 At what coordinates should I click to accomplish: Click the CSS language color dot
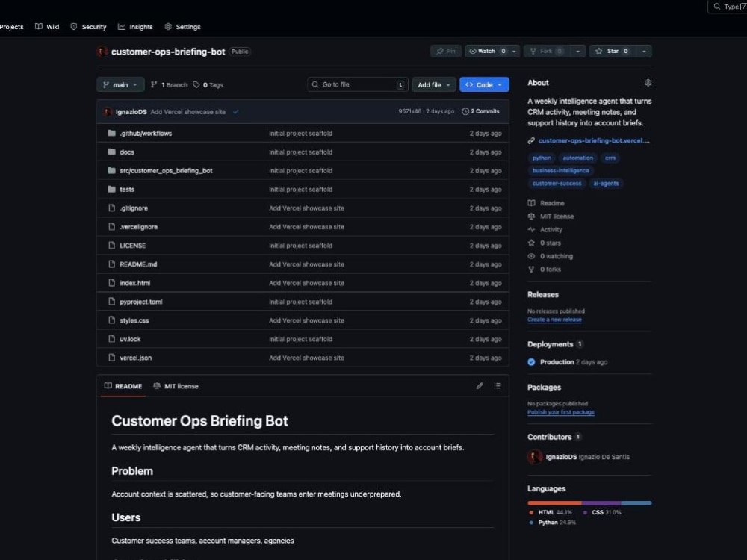(585, 512)
